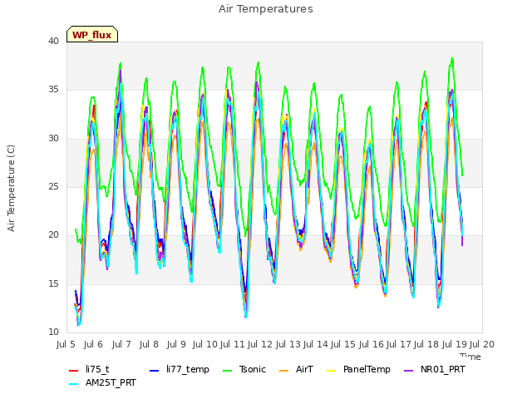Viewport: 532px width, 399px height.
Task: Click the 15 y-axis tick label
Action: click(x=53, y=283)
